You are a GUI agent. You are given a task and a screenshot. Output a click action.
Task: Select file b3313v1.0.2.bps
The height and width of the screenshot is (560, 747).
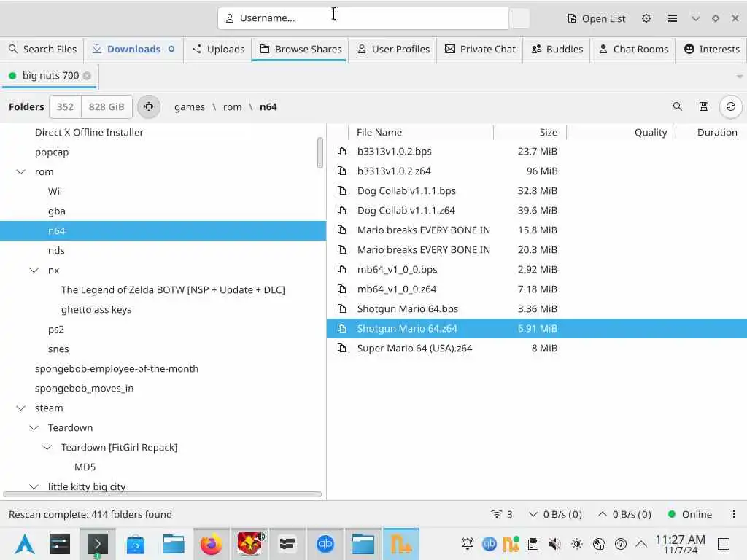[537, 152]
